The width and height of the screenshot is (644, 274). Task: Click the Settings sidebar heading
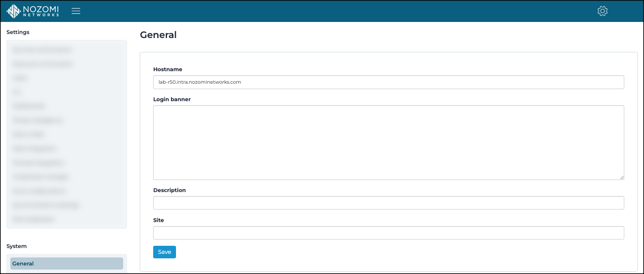coord(18,32)
